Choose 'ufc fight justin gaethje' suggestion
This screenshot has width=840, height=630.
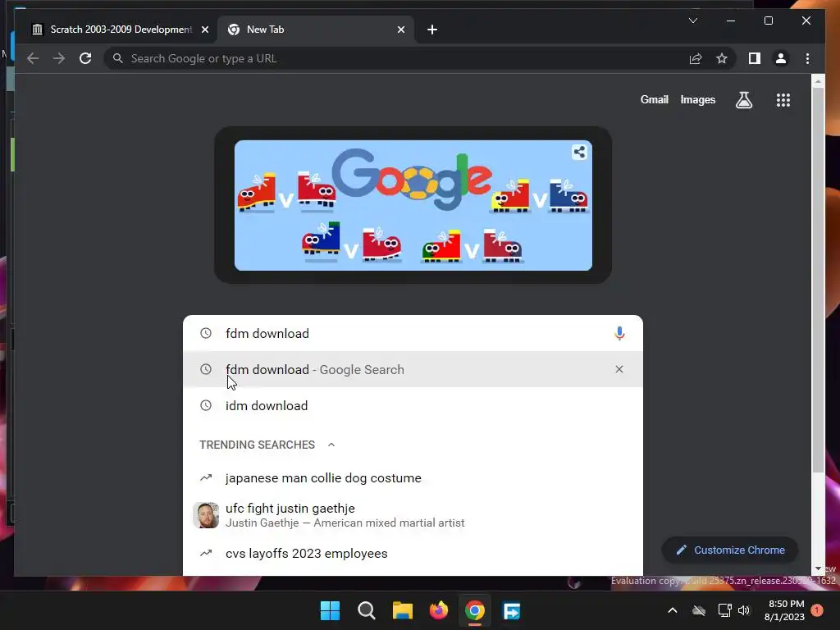(413, 515)
